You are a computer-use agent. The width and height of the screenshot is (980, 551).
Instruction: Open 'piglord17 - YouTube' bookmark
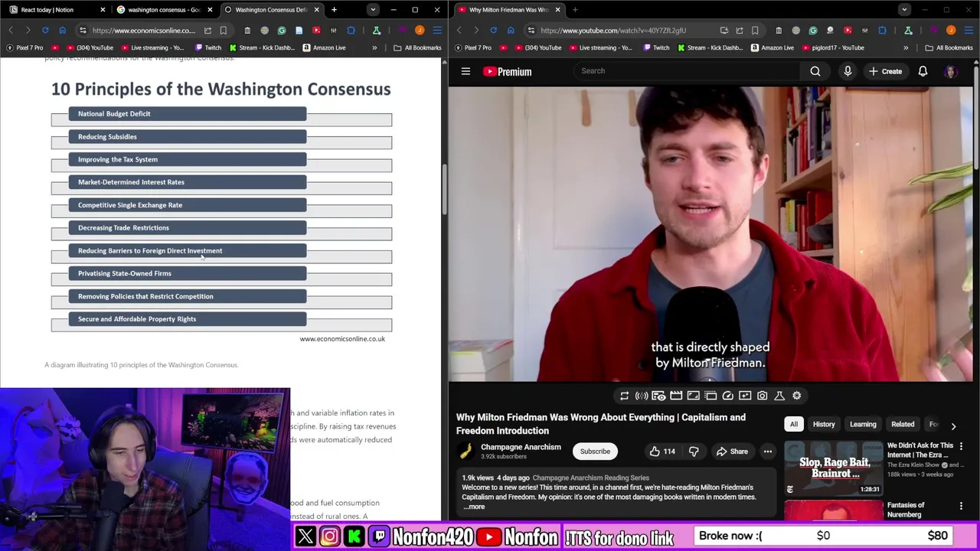pyautogui.click(x=832, y=47)
